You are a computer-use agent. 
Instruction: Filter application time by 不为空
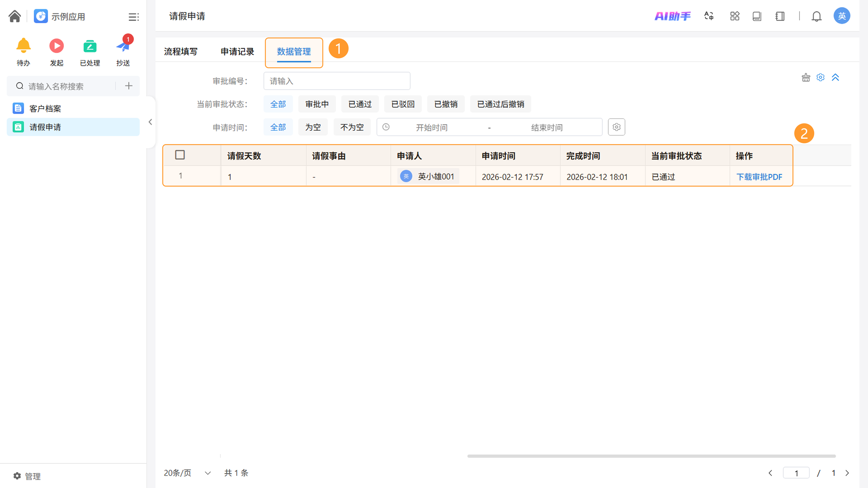(352, 127)
